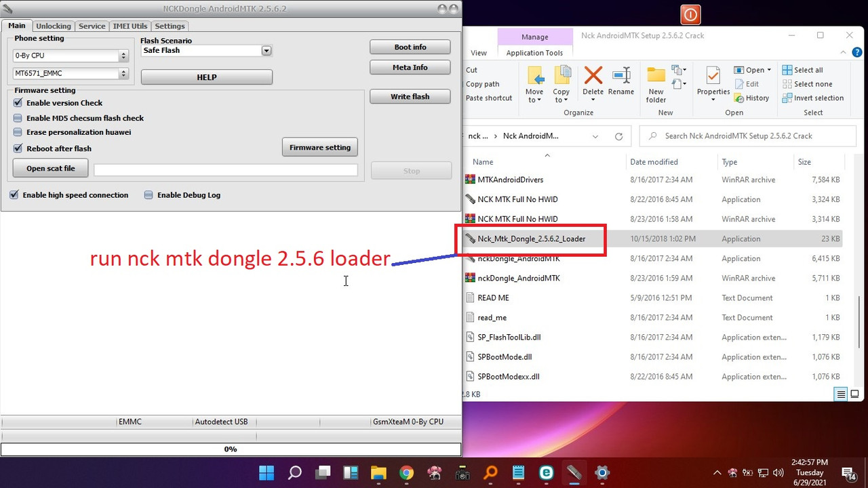
Task: Toggle Erase personalization huawei checkbox
Action: pos(18,132)
